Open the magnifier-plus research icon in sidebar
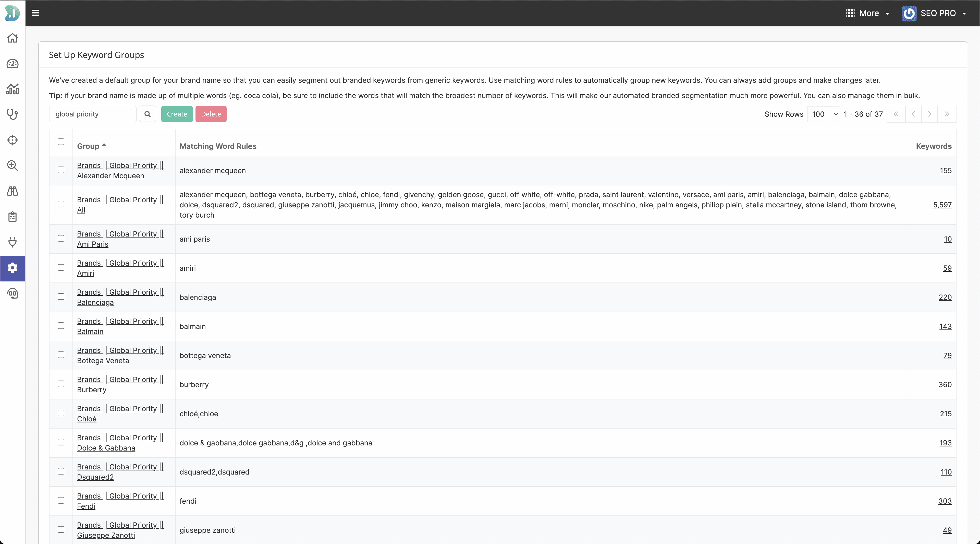This screenshot has width=980, height=544. (x=13, y=165)
